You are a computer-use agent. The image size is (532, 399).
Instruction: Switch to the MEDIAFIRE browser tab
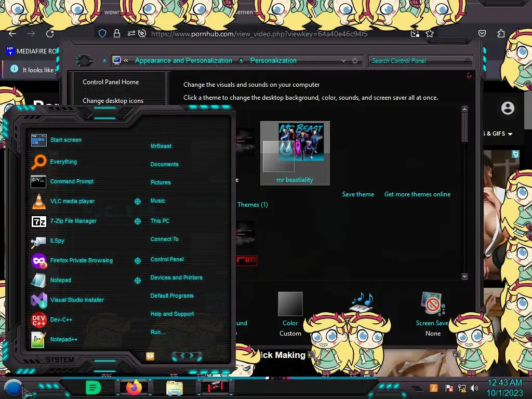[31, 51]
